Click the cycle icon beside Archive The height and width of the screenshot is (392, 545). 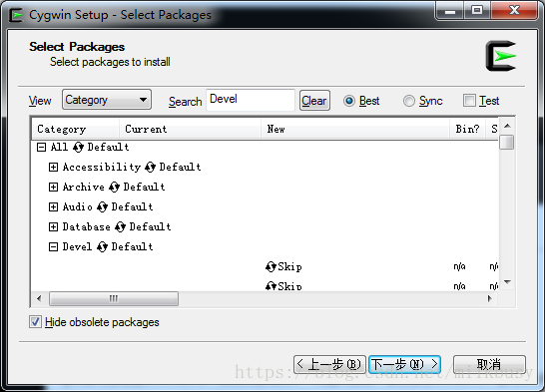click(x=114, y=188)
